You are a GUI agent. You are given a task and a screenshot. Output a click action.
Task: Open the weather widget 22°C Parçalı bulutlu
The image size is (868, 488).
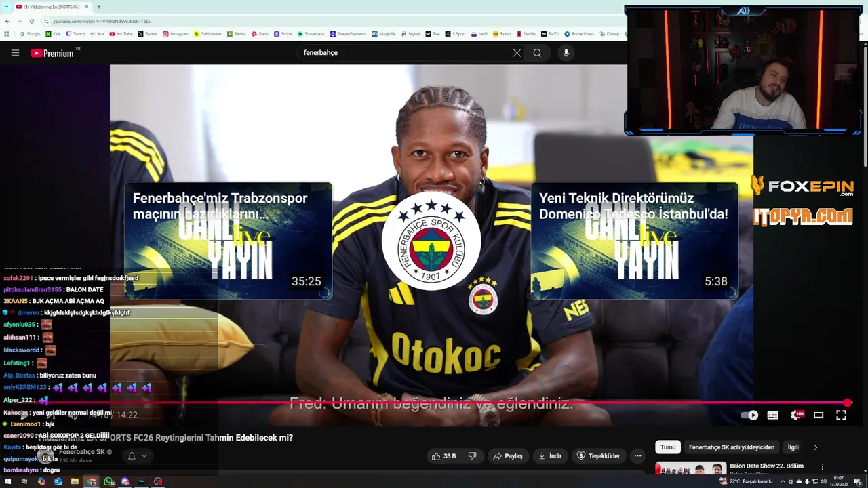[747, 481]
